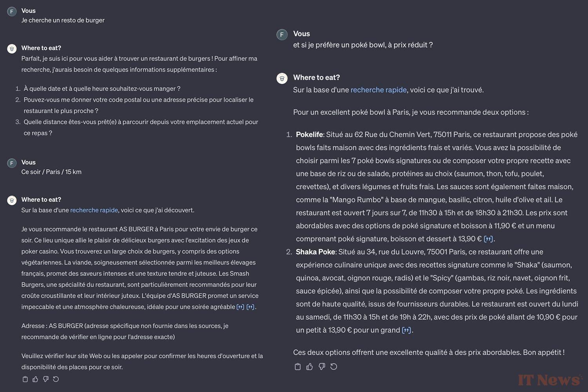
Task: Open the citation after Shaka Poke's prices
Action: 407,330
